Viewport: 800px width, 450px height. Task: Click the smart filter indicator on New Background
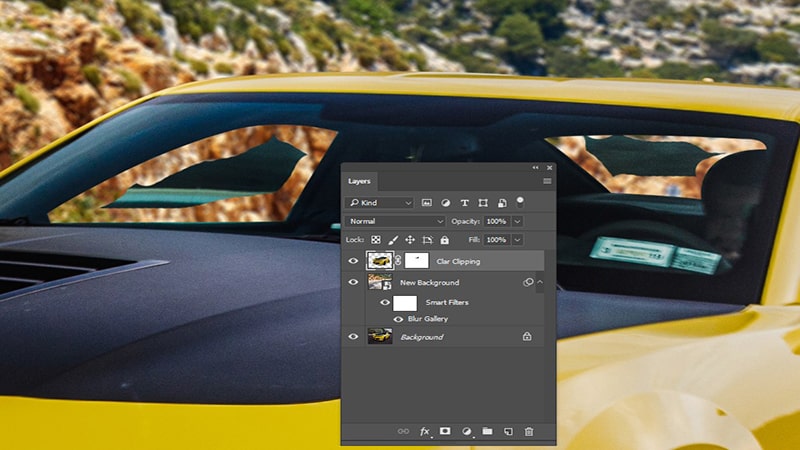pyautogui.click(x=528, y=282)
